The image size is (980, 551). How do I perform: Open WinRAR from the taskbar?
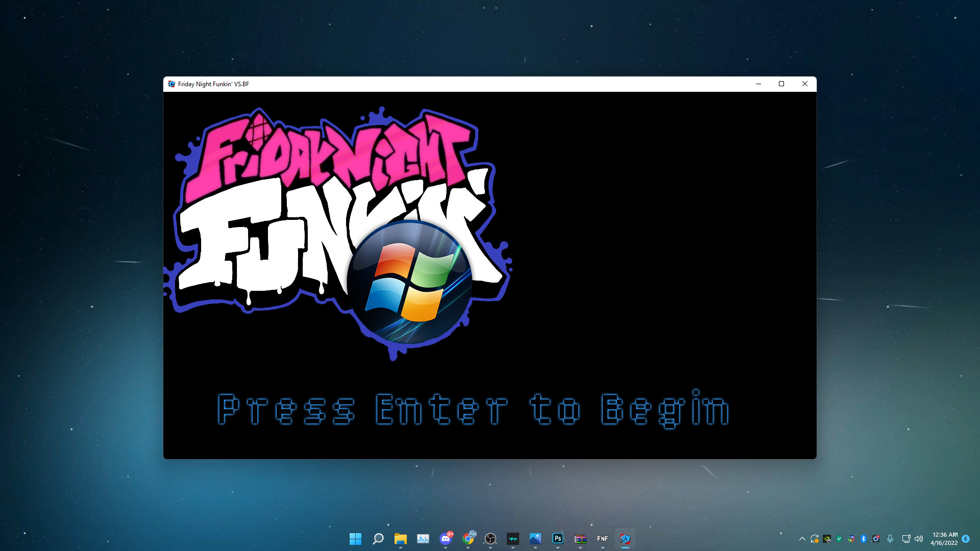(x=580, y=539)
